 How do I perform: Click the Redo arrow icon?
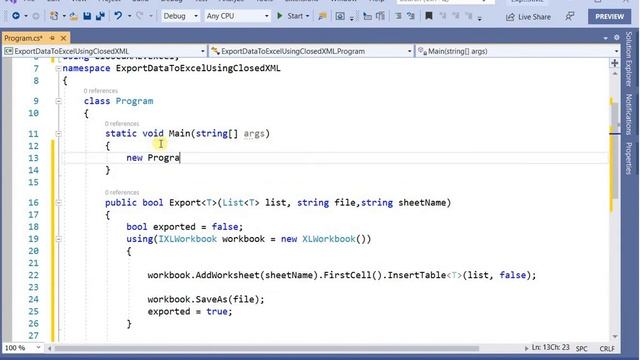pos(140,16)
